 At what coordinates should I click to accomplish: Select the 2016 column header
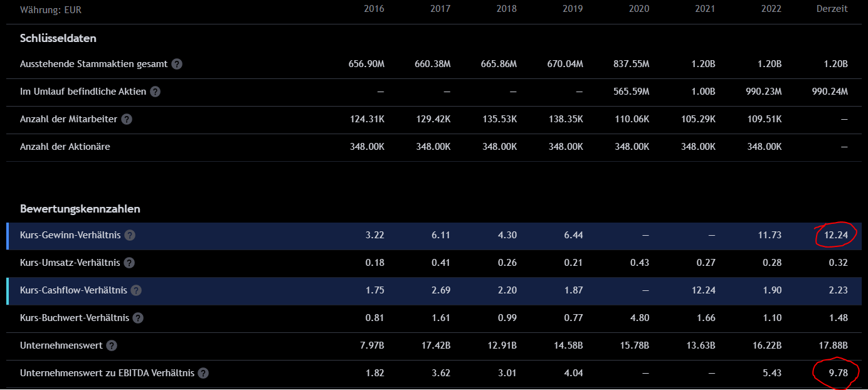[374, 9]
